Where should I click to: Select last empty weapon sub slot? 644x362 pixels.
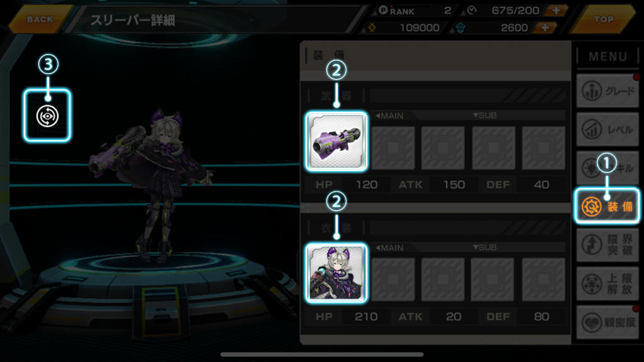(x=543, y=148)
